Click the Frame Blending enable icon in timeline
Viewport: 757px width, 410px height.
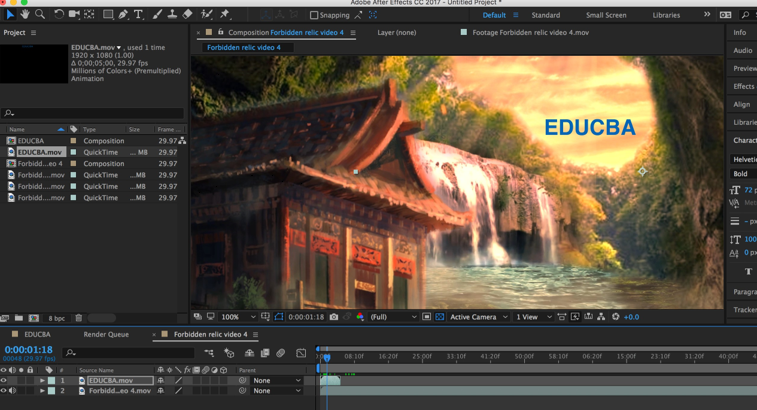265,353
